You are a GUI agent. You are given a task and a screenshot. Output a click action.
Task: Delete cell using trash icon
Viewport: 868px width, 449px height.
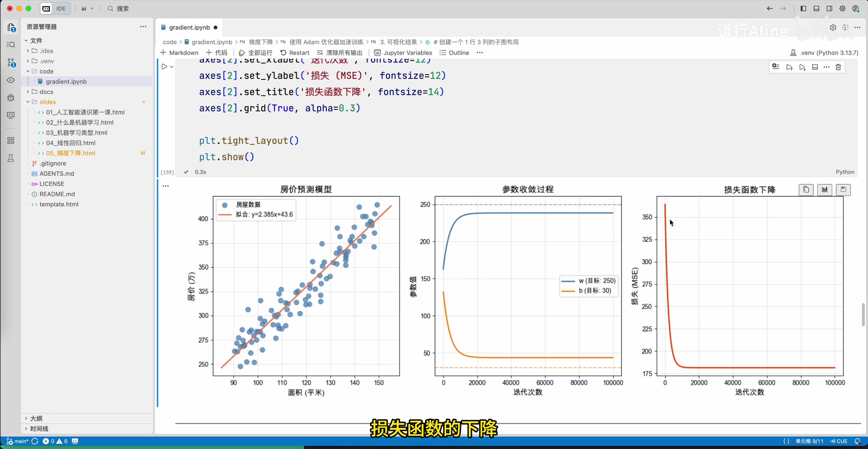[x=838, y=67]
